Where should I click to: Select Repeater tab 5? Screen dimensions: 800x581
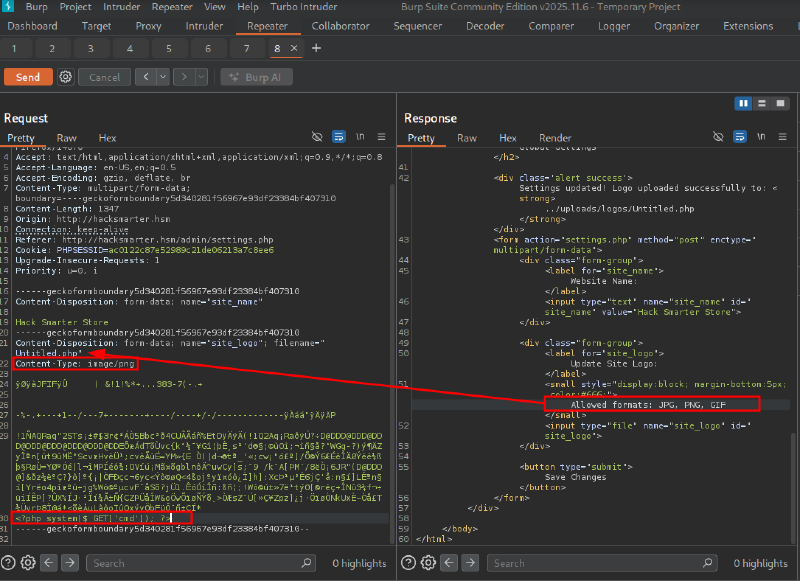click(x=169, y=48)
